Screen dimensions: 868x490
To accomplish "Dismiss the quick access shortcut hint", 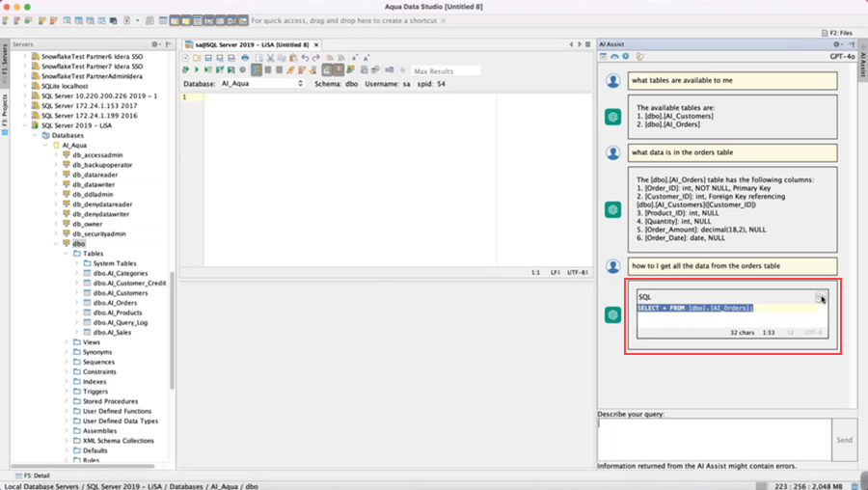I will tap(443, 20).
